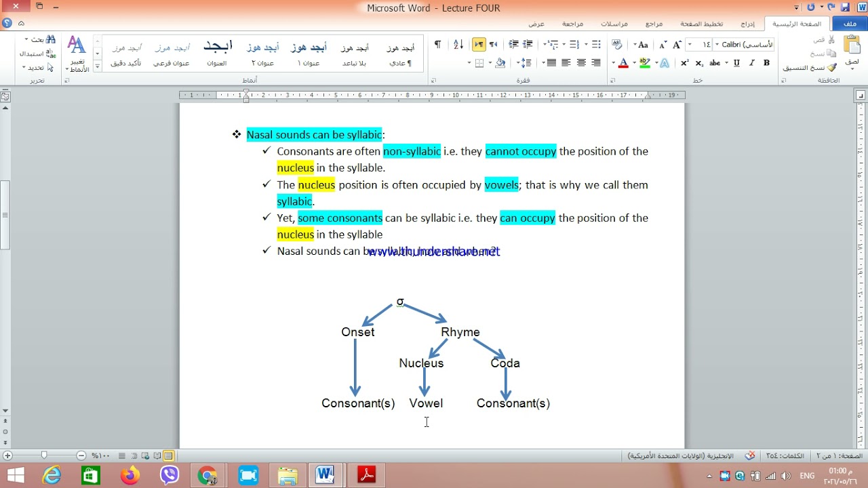The width and height of the screenshot is (868, 488).
Task: Click the Center alignment icon
Action: click(581, 63)
